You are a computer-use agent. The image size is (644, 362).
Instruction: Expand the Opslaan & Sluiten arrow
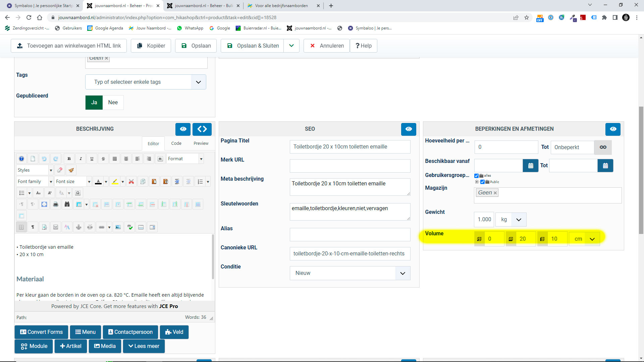(291, 46)
